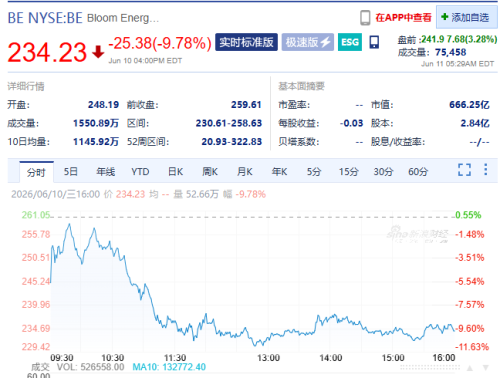Viewport: 500px width, 378px height.
Task: Add stock via 添加自选 button
Action: 466,17
